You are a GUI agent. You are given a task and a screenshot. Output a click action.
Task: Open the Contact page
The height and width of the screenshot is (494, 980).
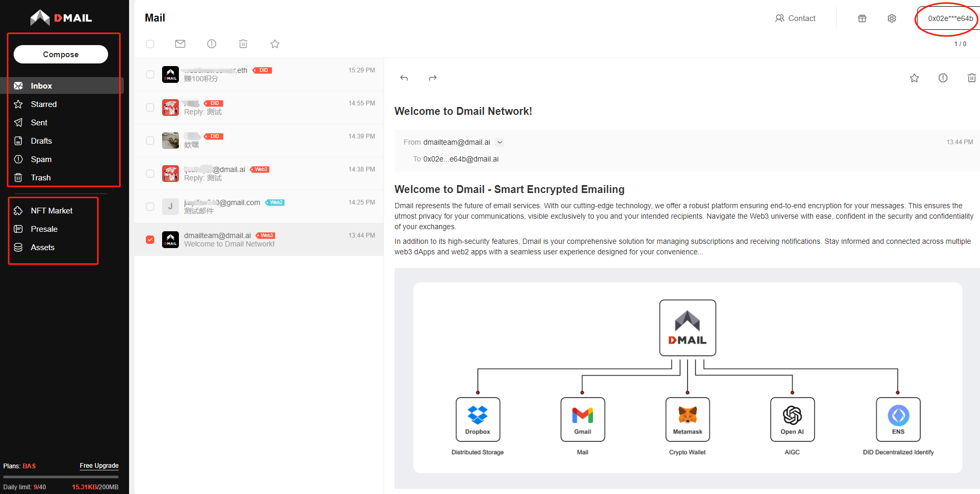point(795,18)
